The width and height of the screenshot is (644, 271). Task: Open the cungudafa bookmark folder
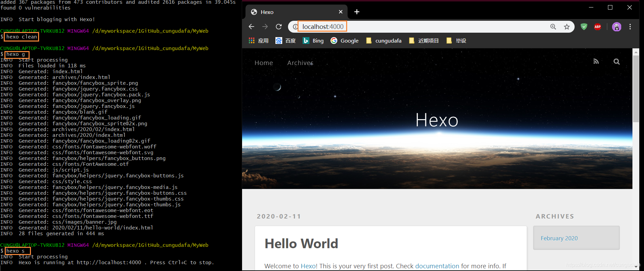(x=384, y=41)
